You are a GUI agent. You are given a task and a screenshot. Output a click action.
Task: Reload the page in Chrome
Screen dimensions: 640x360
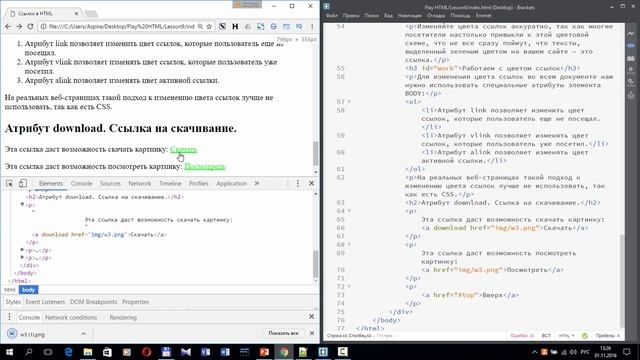30,26
